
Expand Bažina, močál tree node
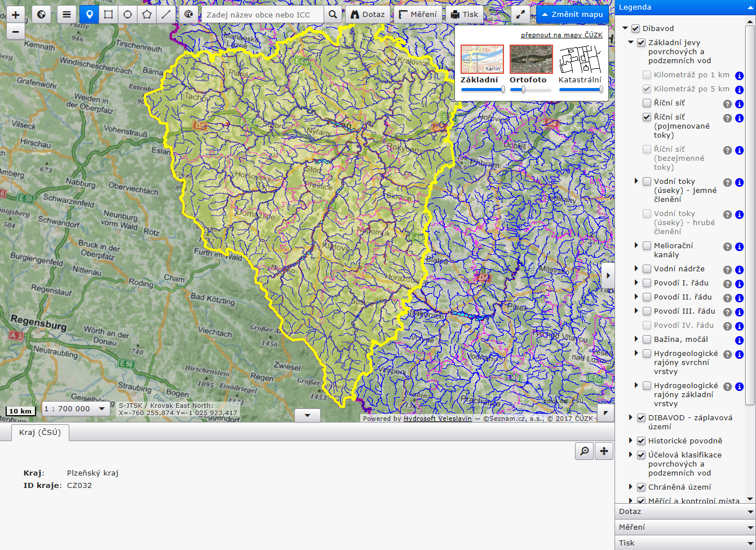coord(636,339)
